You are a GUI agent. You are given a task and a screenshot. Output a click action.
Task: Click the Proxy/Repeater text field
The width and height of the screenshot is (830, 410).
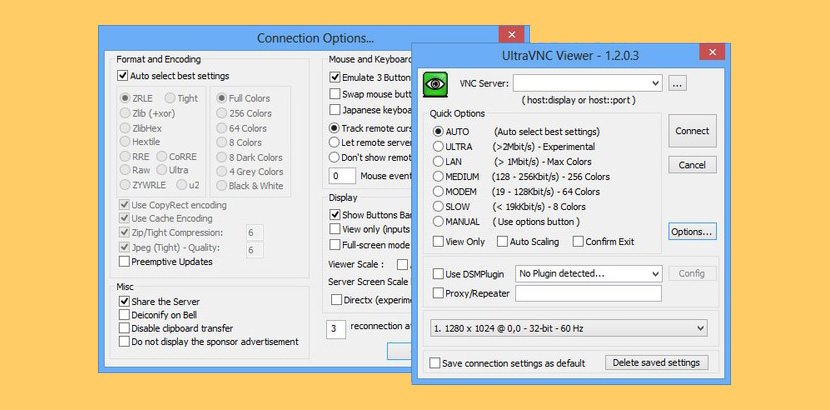pos(588,293)
